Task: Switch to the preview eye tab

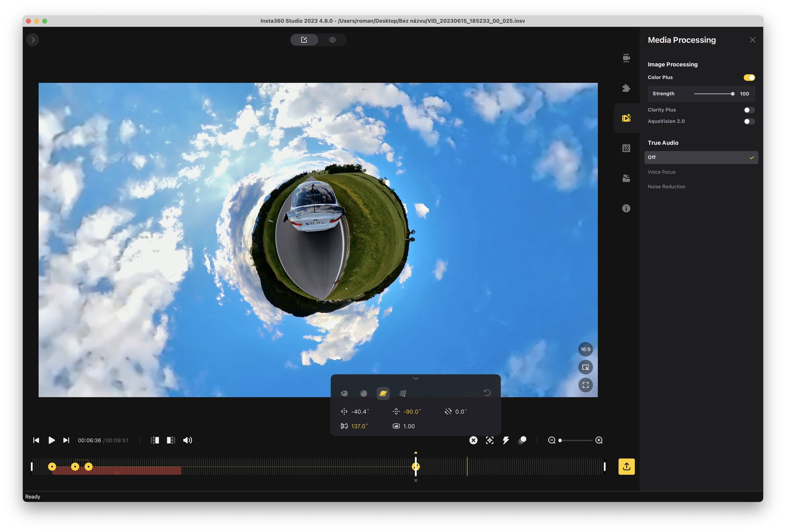Action: [x=332, y=40]
